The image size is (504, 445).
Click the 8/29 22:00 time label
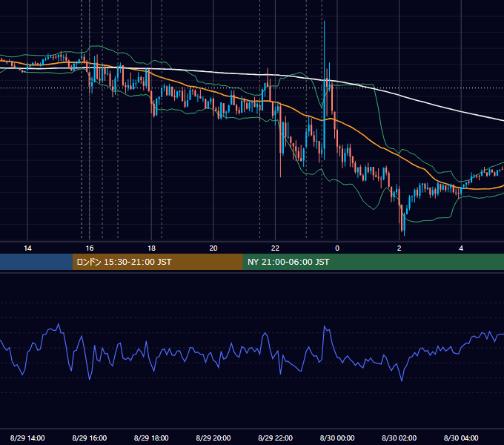coord(276,438)
